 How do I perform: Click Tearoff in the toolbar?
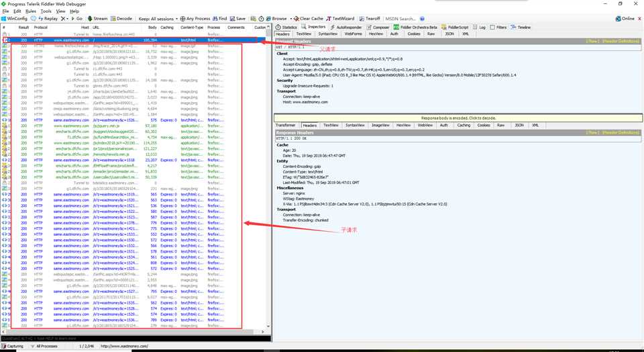click(370, 19)
